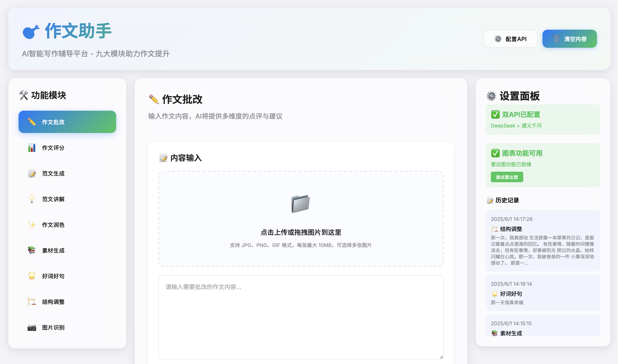
Task: Open the 好词好句 module
Action: pos(67,276)
